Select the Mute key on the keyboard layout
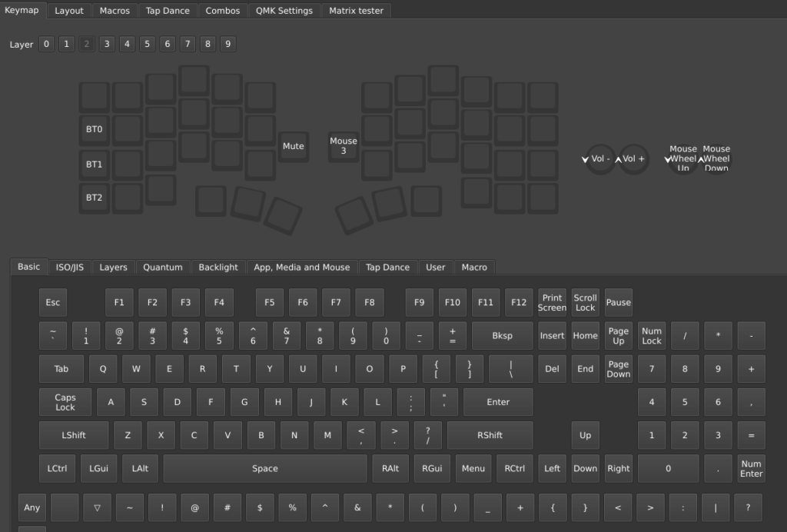The height and width of the screenshot is (532, 787). [293, 146]
